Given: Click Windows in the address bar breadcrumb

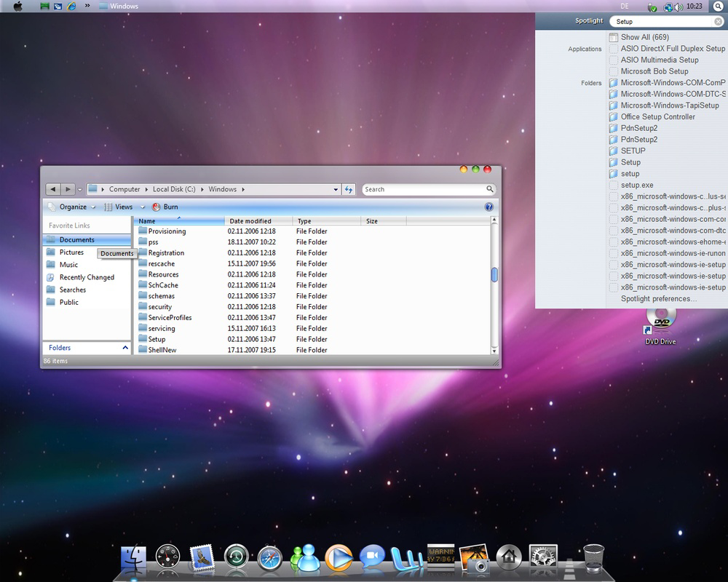Looking at the screenshot, I should point(223,188).
